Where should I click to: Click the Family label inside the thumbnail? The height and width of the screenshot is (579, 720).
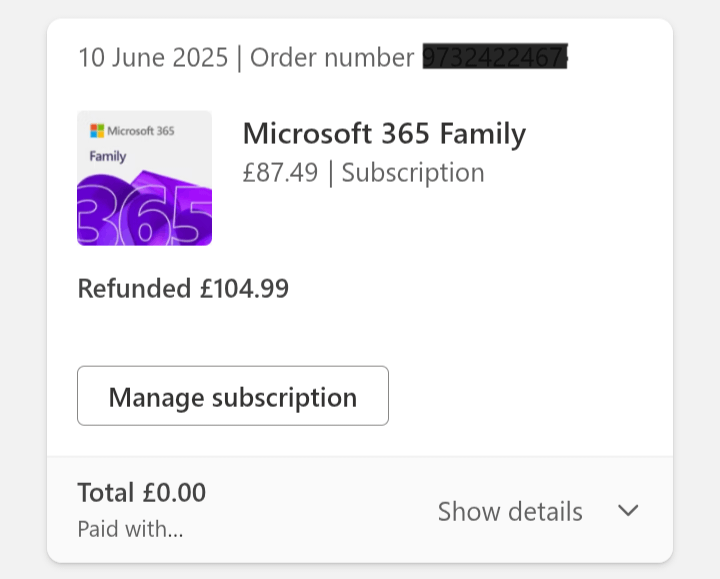tap(108, 156)
